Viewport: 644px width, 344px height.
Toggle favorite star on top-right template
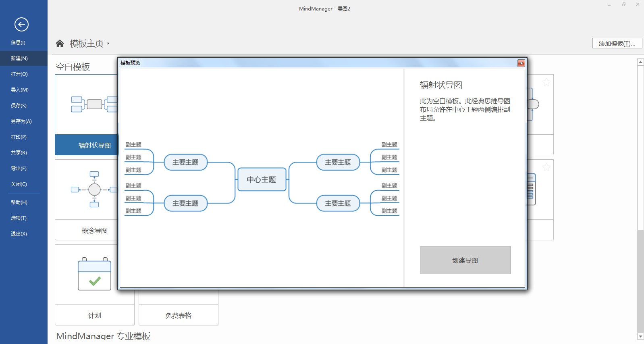tap(546, 82)
